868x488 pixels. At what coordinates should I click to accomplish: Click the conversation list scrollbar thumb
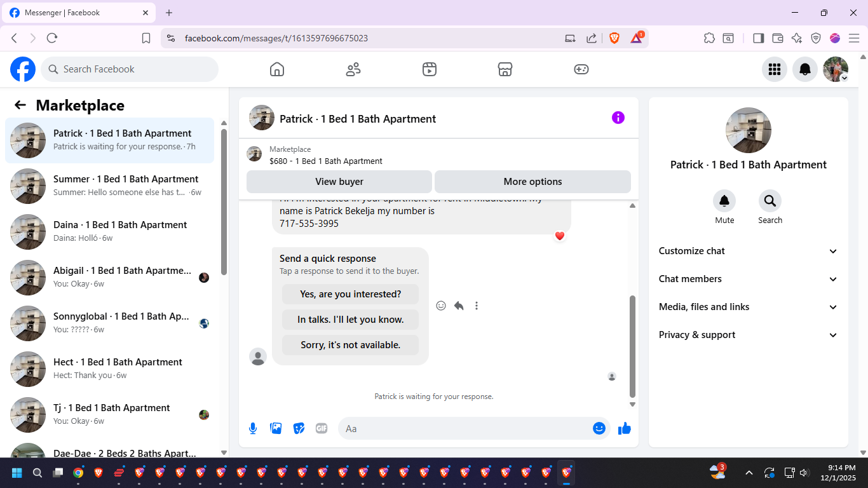point(224,201)
